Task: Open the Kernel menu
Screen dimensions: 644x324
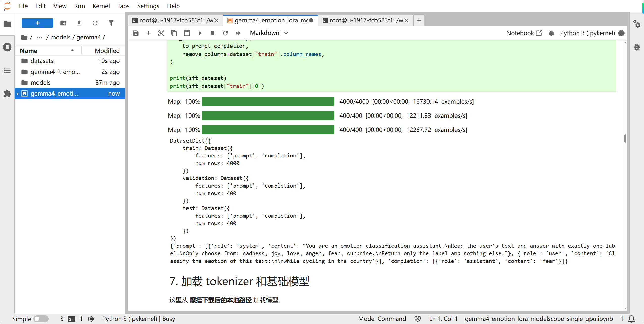Action: coord(101,6)
